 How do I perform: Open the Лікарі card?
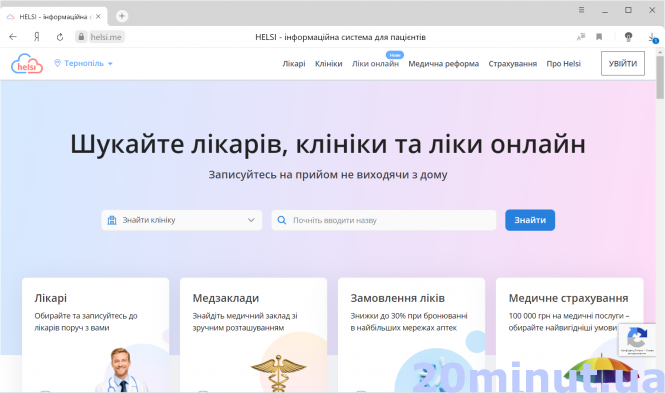(95, 335)
